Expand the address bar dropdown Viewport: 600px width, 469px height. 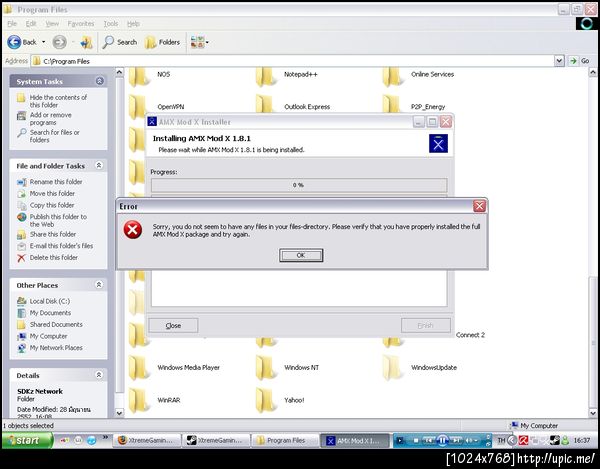(559, 61)
